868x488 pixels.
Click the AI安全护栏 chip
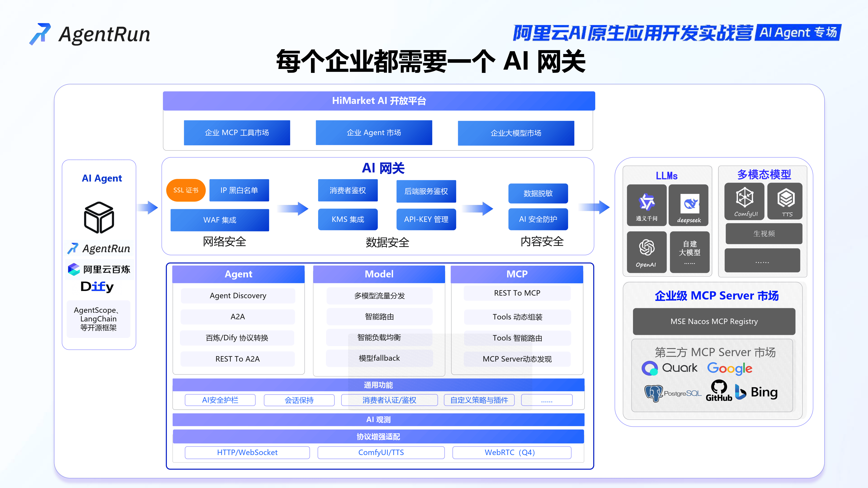(x=220, y=400)
